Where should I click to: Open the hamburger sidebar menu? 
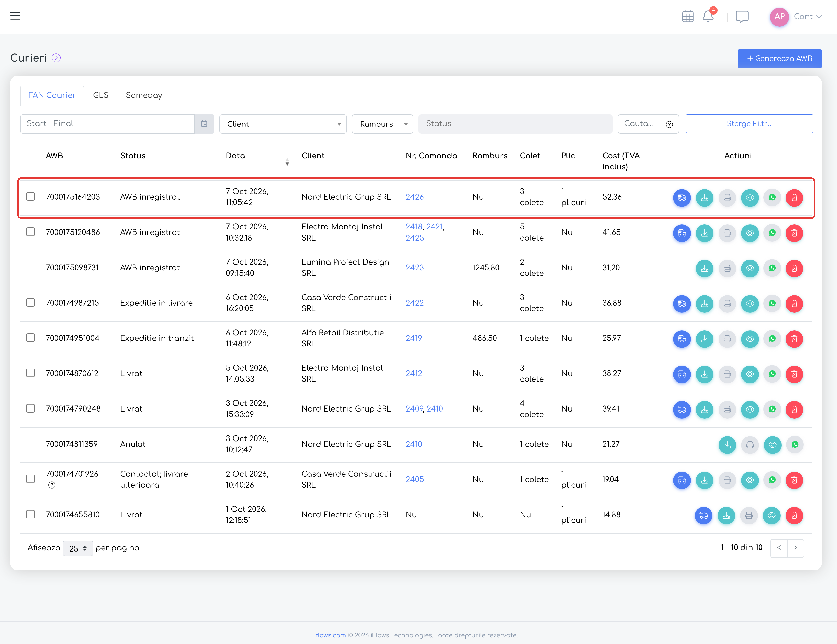(15, 16)
